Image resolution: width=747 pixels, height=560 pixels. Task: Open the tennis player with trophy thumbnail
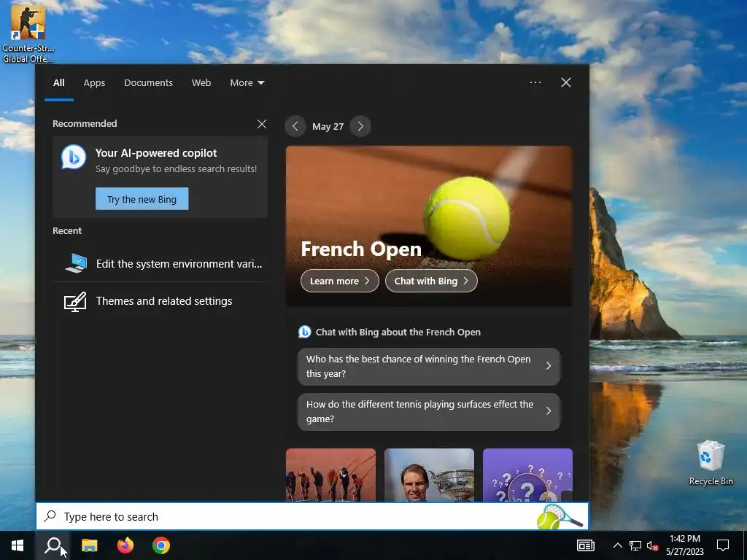point(429,475)
